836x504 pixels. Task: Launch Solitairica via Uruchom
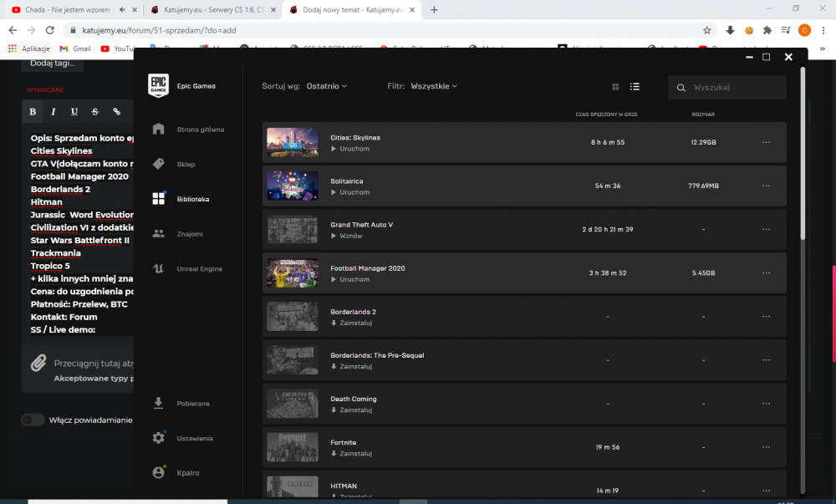(x=350, y=192)
